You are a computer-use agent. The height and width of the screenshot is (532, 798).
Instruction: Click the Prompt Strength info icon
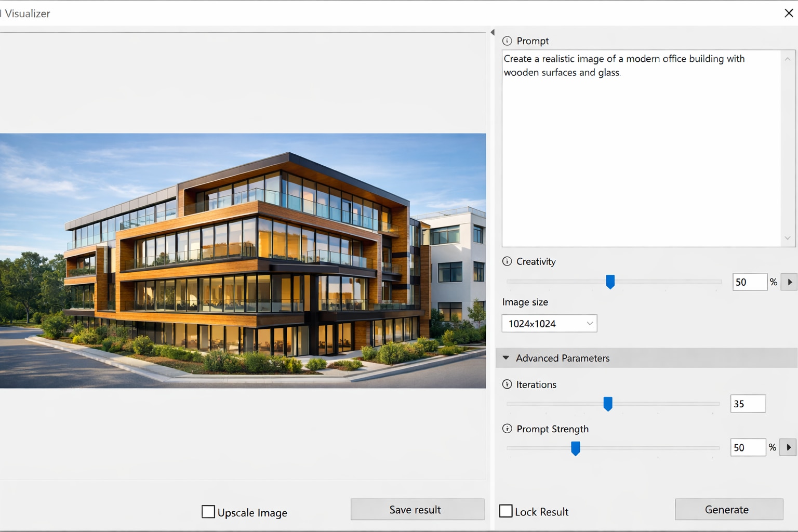507,429
